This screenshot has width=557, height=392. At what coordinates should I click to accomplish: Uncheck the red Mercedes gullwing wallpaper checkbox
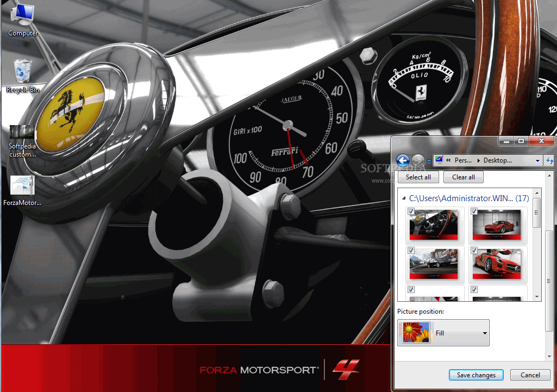click(474, 251)
